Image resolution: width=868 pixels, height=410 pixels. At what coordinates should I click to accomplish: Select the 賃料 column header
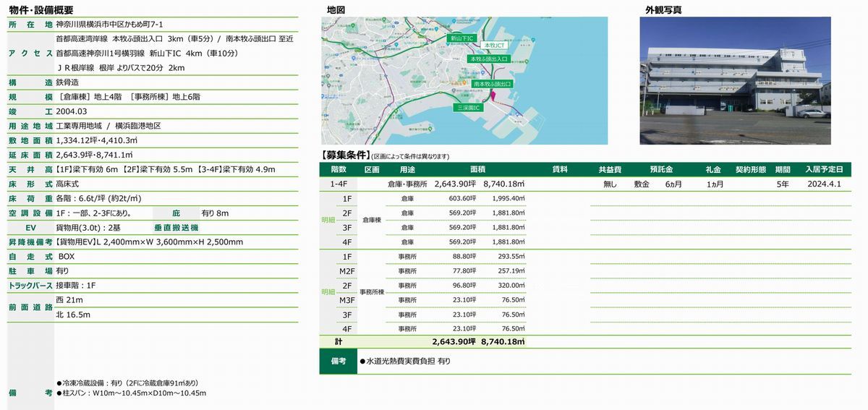pos(560,169)
